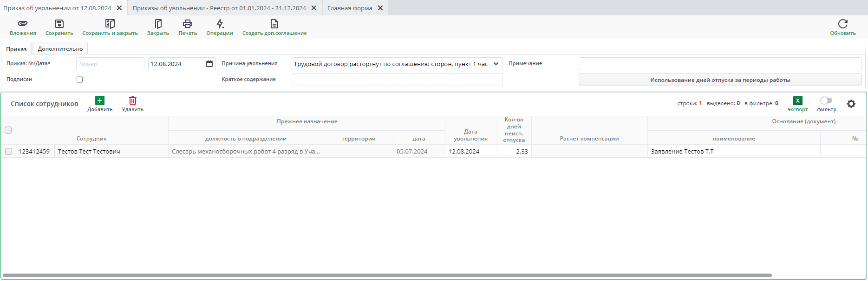Click the Excel экспорт icon

797,100
